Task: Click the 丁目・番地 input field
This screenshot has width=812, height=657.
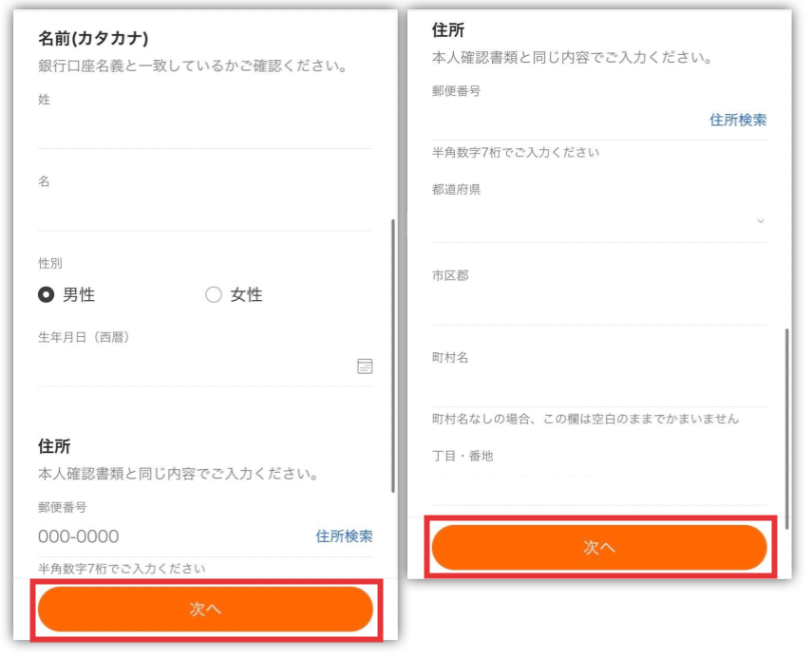Action: 598,484
